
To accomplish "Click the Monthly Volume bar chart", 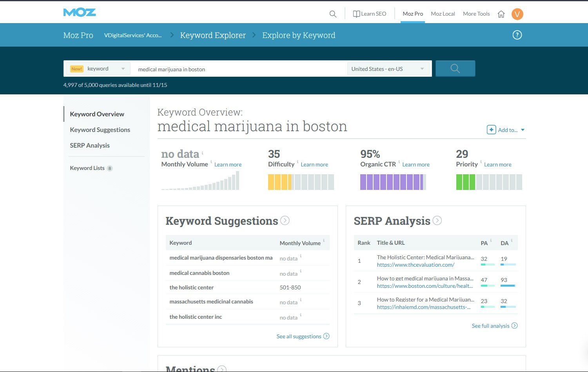I will coord(200,181).
